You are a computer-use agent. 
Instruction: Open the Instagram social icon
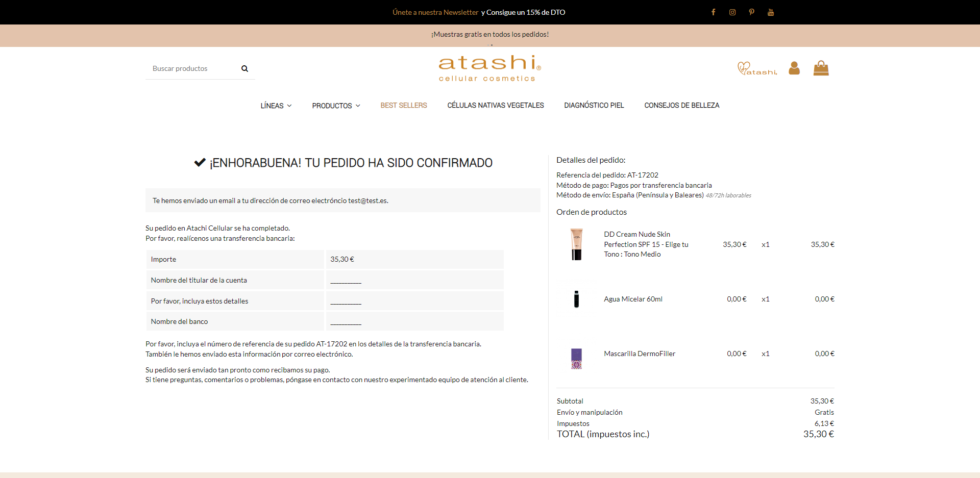pyautogui.click(x=732, y=12)
